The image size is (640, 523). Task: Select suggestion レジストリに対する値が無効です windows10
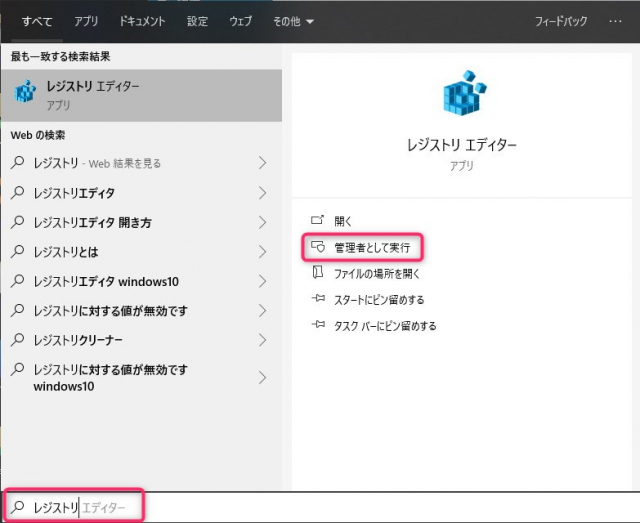click(x=141, y=377)
